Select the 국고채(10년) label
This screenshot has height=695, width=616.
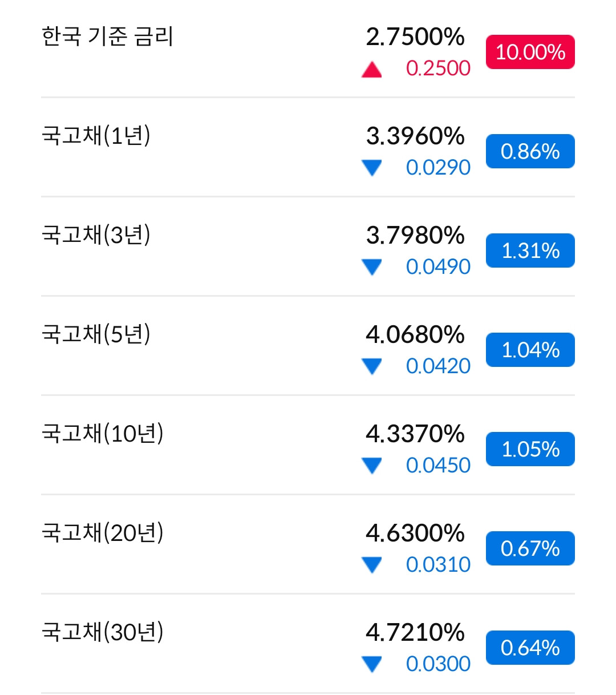click(x=103, y=433)
